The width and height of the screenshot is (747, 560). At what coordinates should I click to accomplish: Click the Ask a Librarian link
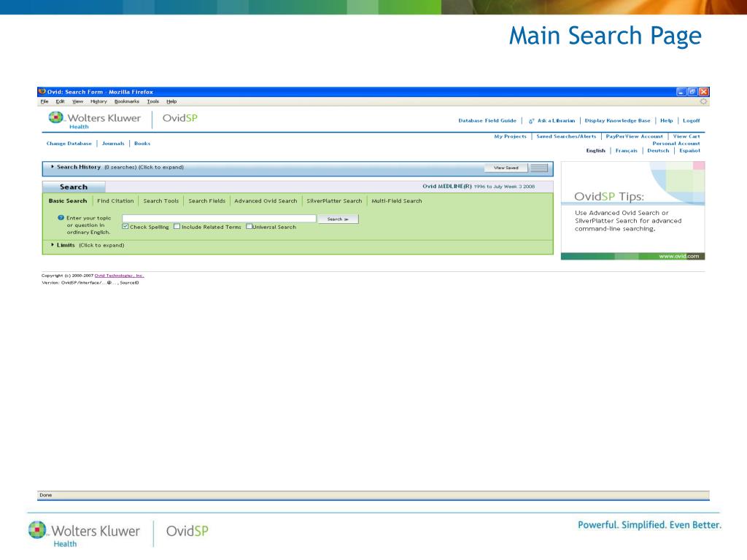pyautogui.click(x=556, y=121)
